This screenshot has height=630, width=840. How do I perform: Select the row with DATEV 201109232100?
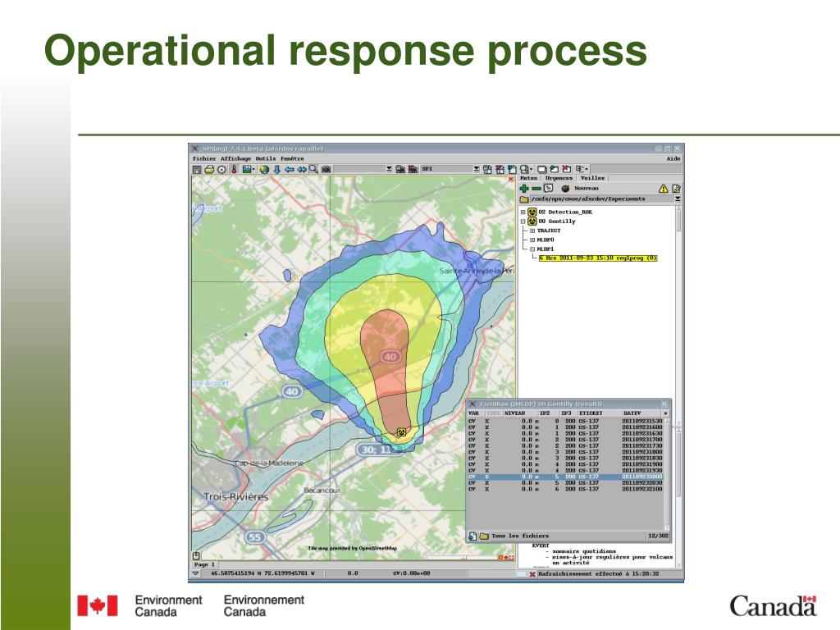(x=565, y=489)
